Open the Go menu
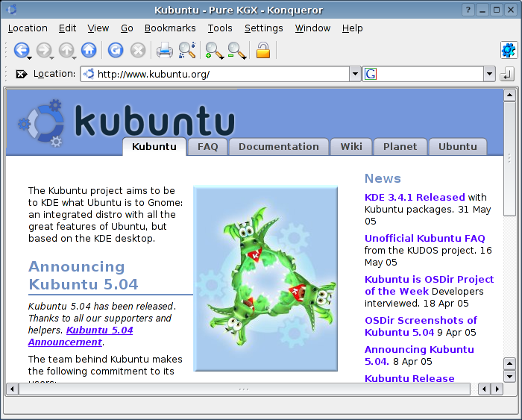 [x=127, y=28]
